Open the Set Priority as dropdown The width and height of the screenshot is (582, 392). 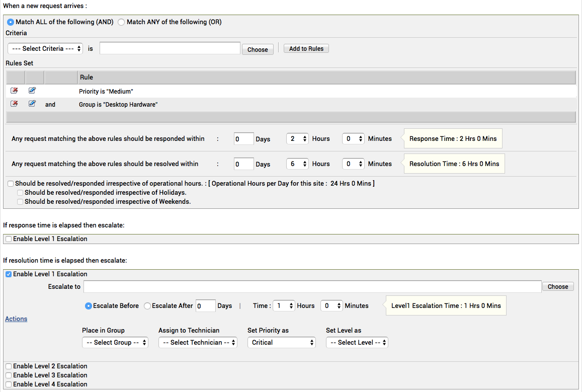point(281,343)
